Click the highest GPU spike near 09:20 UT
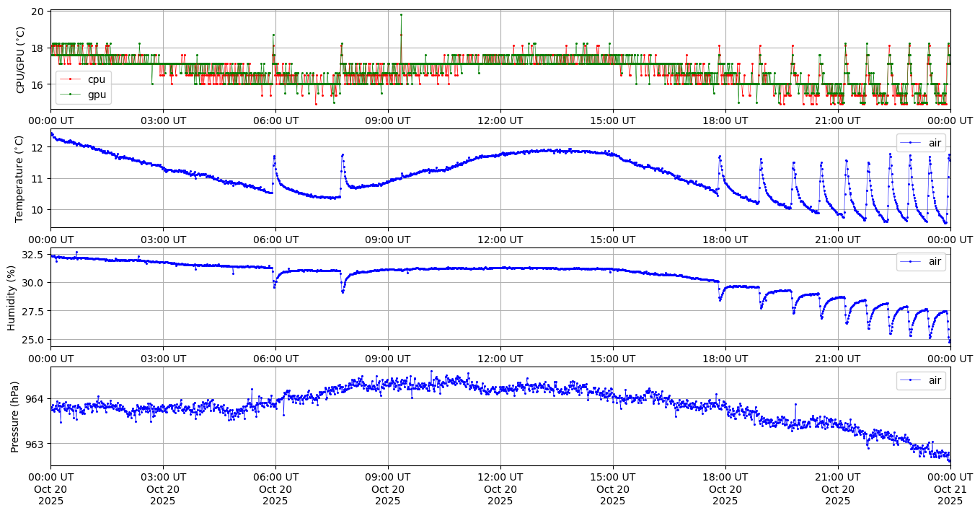The image size is (980, 513). coord(401,14)
